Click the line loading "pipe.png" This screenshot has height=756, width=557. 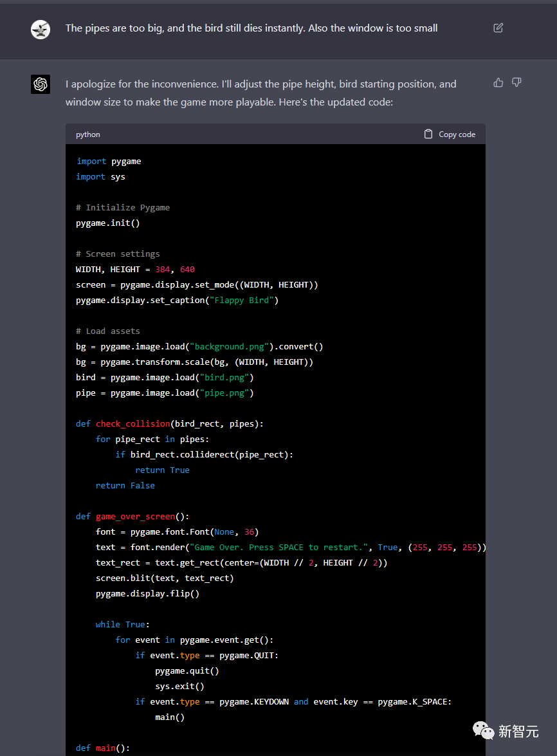click(165, 392)
